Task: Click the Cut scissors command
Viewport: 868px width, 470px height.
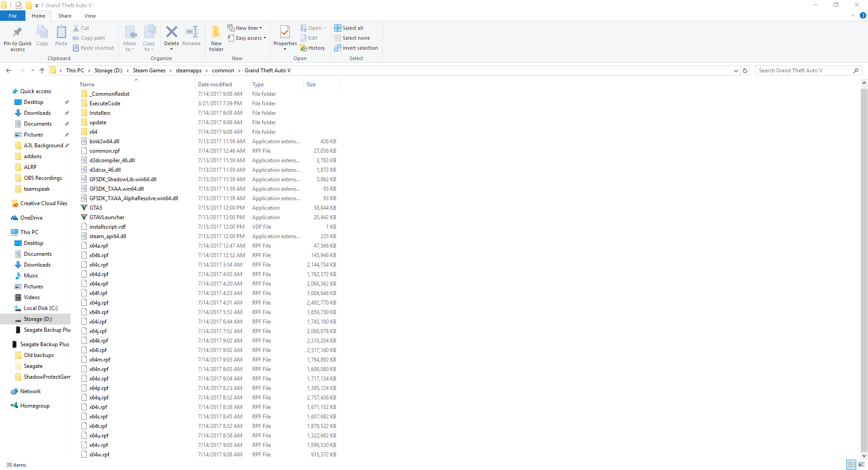Action: [81, 28]
